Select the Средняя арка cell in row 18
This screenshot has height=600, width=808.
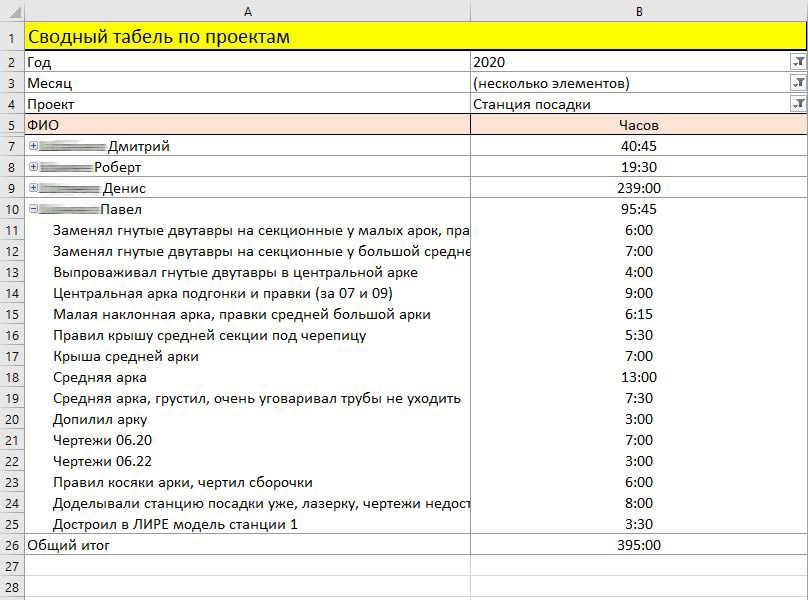[247, 377]
